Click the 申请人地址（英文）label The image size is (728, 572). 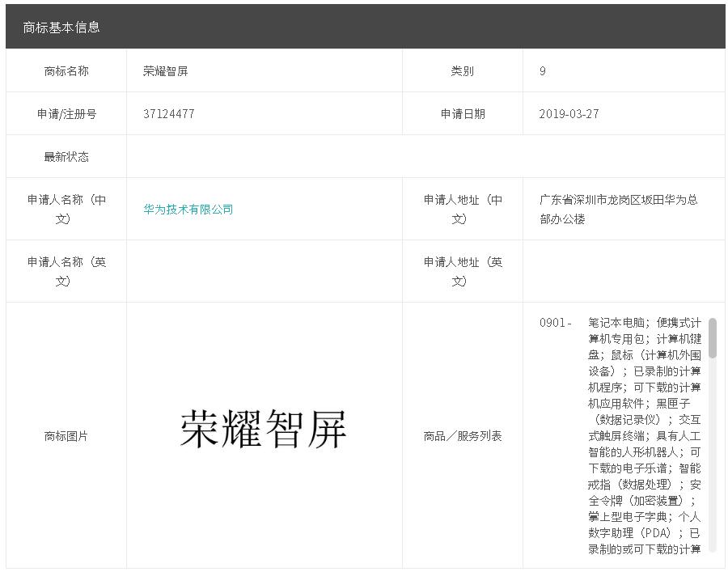pos(463,272)
